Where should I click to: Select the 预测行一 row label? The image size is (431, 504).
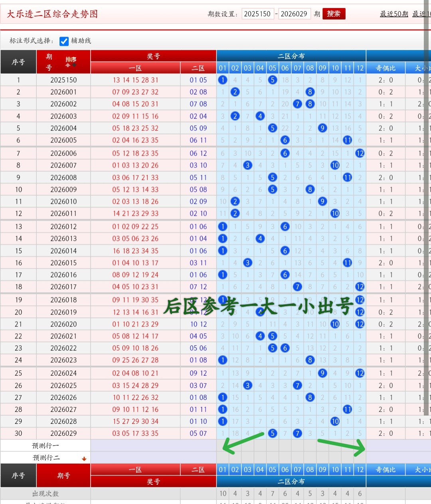click(x=45, y=446)
